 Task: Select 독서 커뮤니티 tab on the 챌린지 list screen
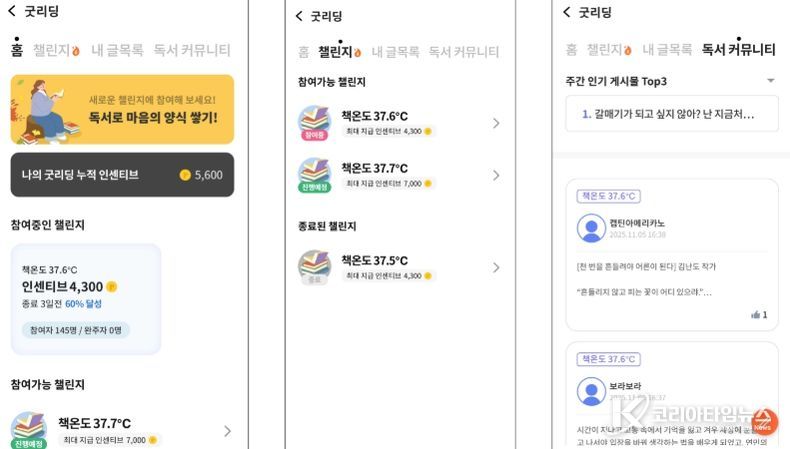[469, 51]
